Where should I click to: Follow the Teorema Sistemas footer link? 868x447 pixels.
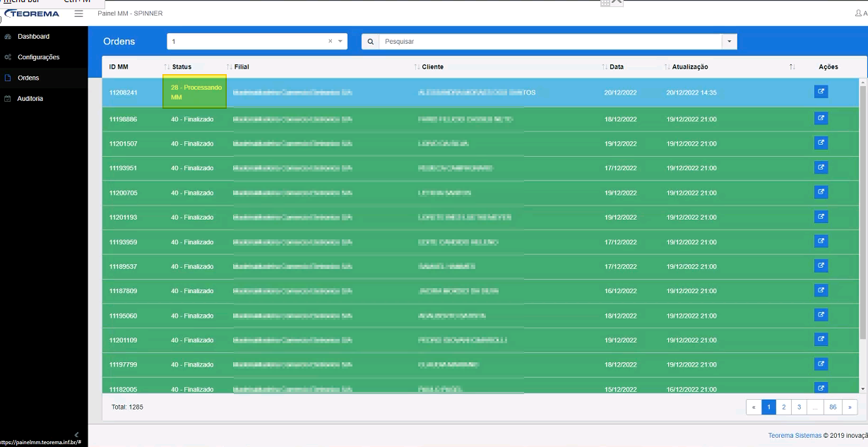795,436
